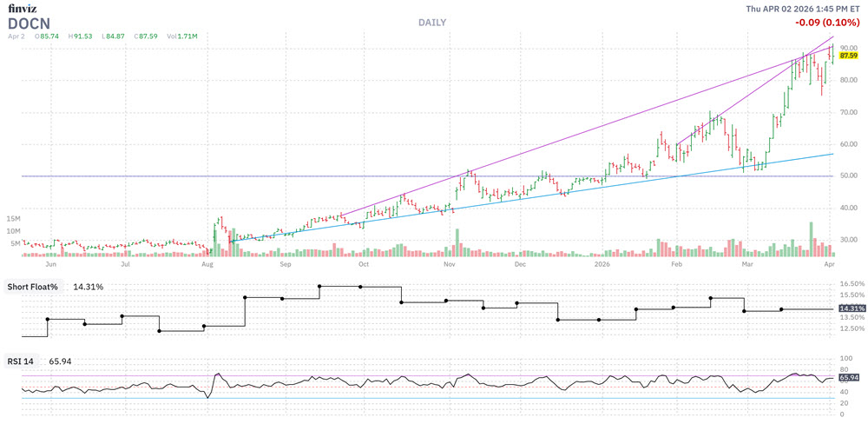
Task: Click the yellow 87.59 current price tag
Action: tap(849, 55)
